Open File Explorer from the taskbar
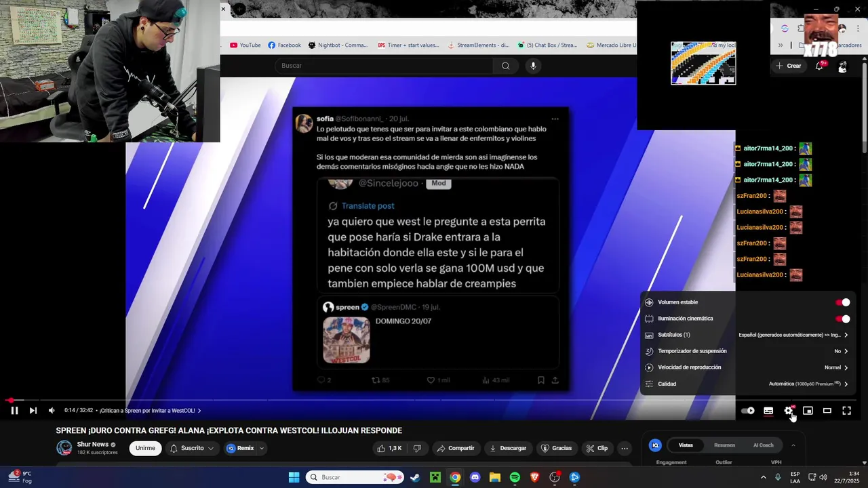The width and height of the screenshot is (868, 488). click(x=494, y=477)
